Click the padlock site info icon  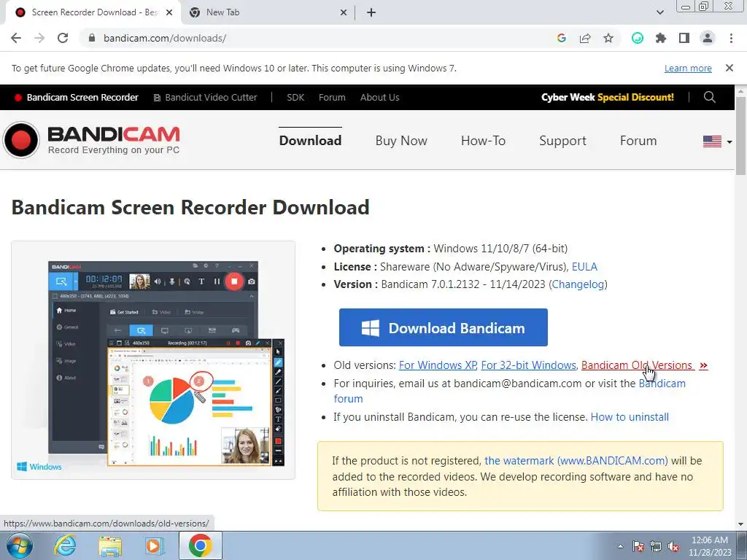point(92,38)
